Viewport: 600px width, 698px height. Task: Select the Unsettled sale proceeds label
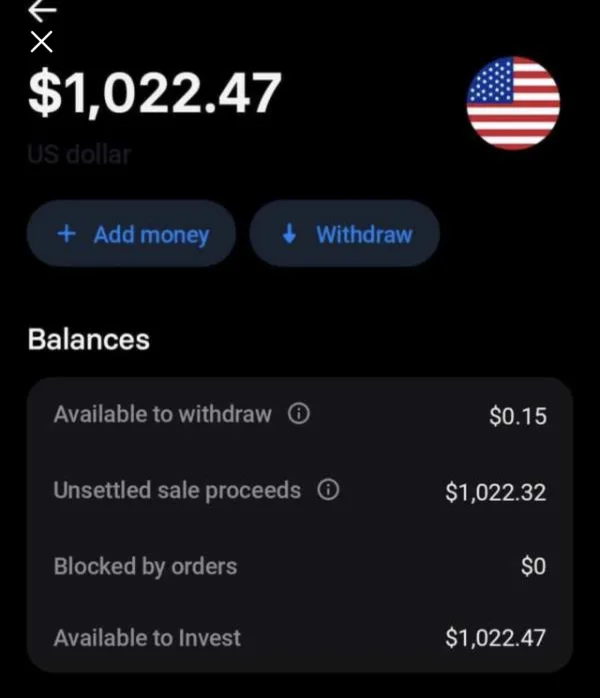pyautogui.click(x=176, y=490)
